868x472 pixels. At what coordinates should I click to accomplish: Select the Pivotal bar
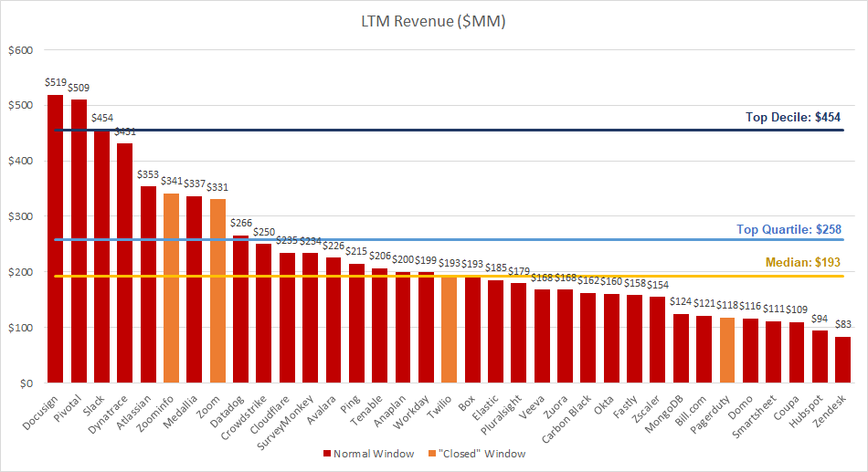79,241
